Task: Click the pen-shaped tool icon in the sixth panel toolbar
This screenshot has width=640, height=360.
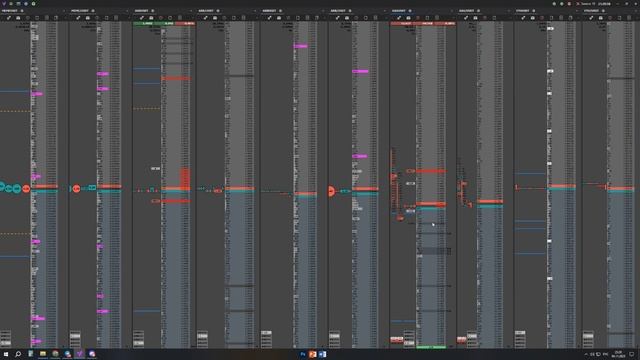Action: point(338,18)
